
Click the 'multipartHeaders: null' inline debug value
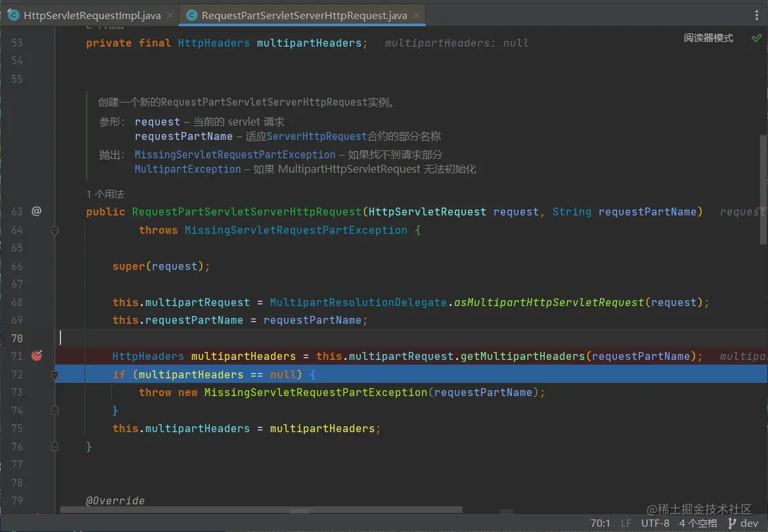(x=456, y=43)
